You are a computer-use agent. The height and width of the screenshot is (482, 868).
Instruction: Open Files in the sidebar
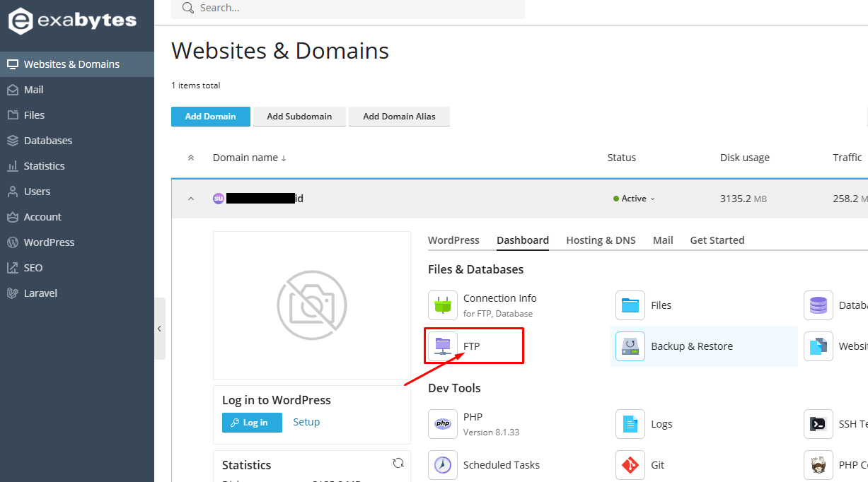point(77,115)
